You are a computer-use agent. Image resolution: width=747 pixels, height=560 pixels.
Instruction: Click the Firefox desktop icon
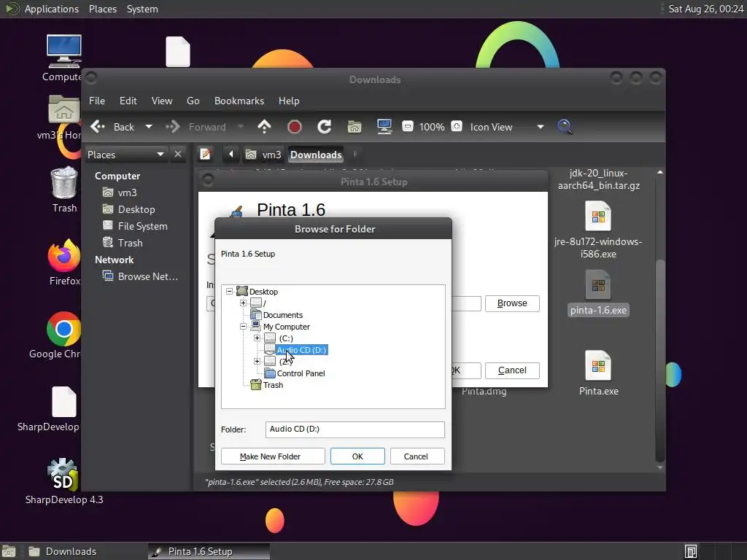click(x=64, y=256)
